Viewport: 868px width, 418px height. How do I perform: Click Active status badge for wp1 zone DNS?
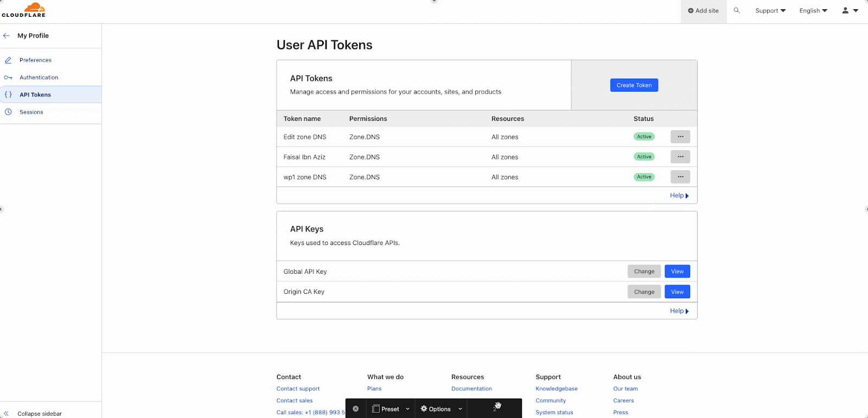click(644, 177)
